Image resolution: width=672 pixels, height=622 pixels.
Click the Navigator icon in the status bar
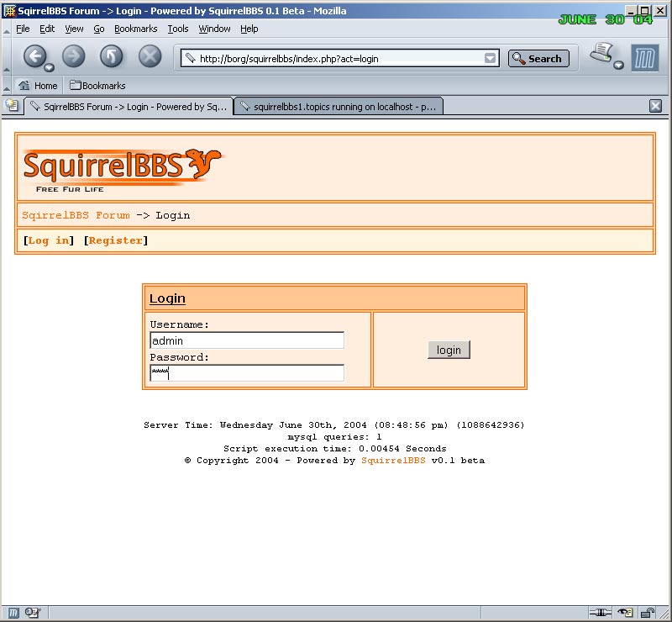click(x=13, y=613)
